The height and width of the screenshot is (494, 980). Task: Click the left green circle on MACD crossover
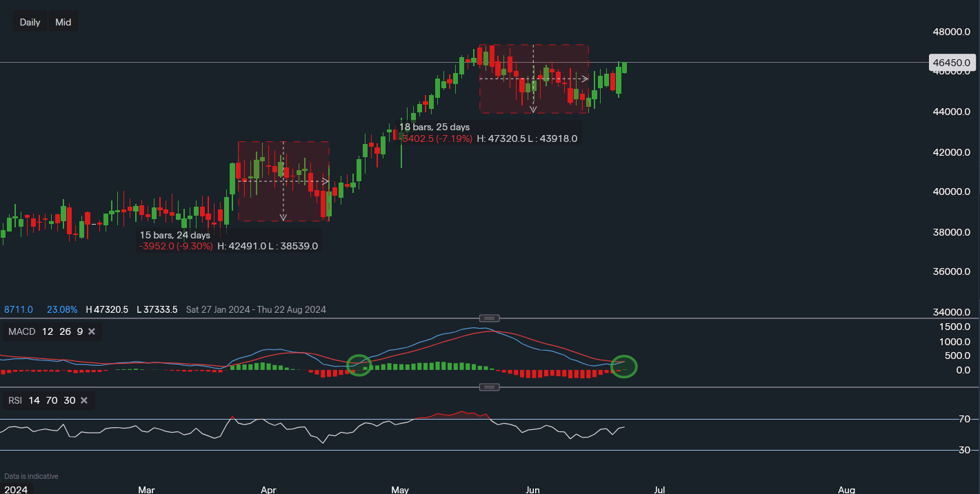(359, 365)
